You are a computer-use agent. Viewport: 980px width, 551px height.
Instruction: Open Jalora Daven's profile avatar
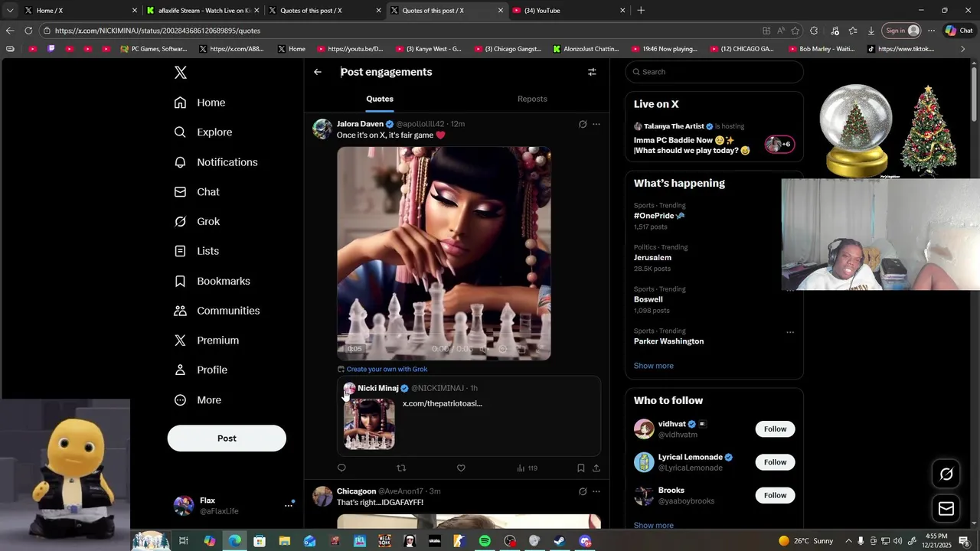[x=322, y=129]
